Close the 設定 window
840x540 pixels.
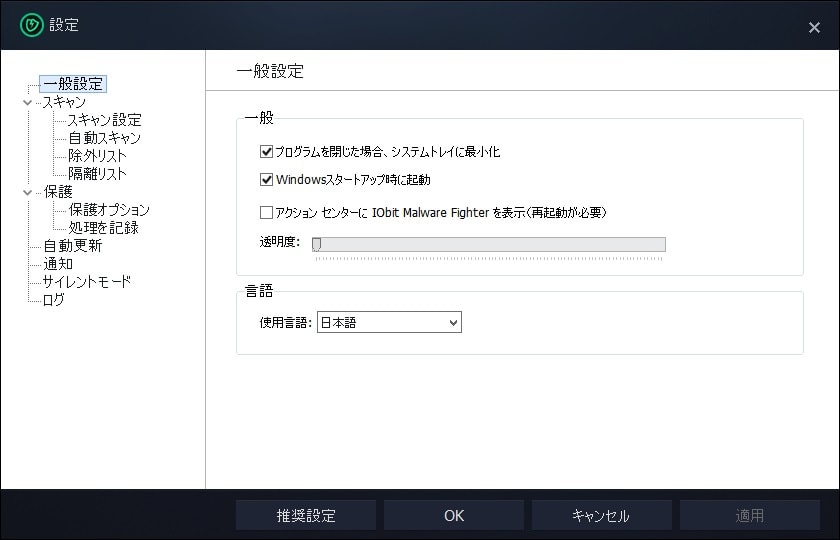[x=814, y=27]
